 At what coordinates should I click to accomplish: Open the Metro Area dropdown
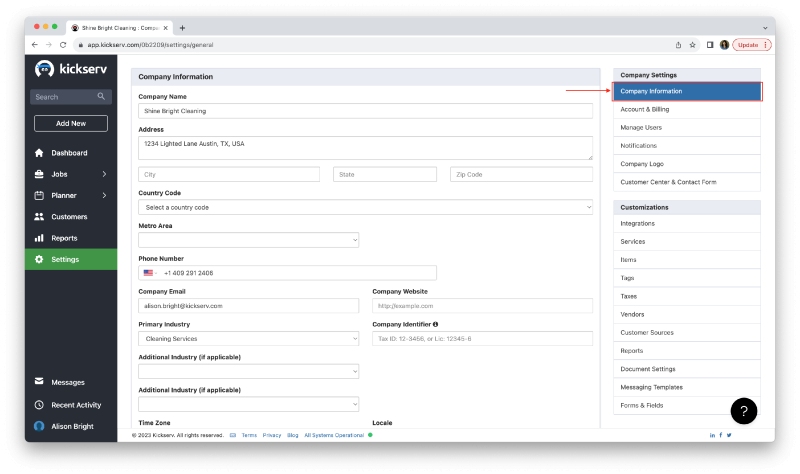[248, 240]
